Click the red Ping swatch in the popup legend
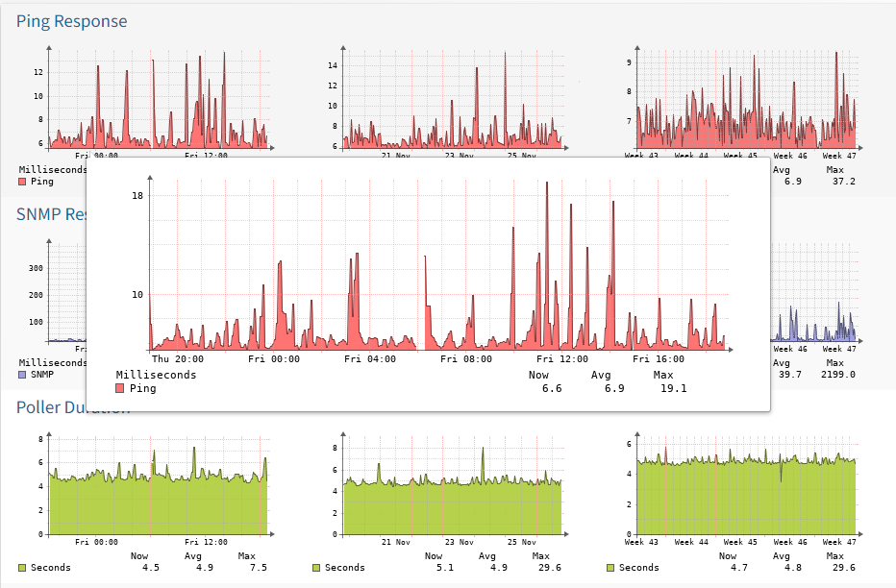Image resolution: width=896 pixels, height=588 pixels. tap(120, 389)
